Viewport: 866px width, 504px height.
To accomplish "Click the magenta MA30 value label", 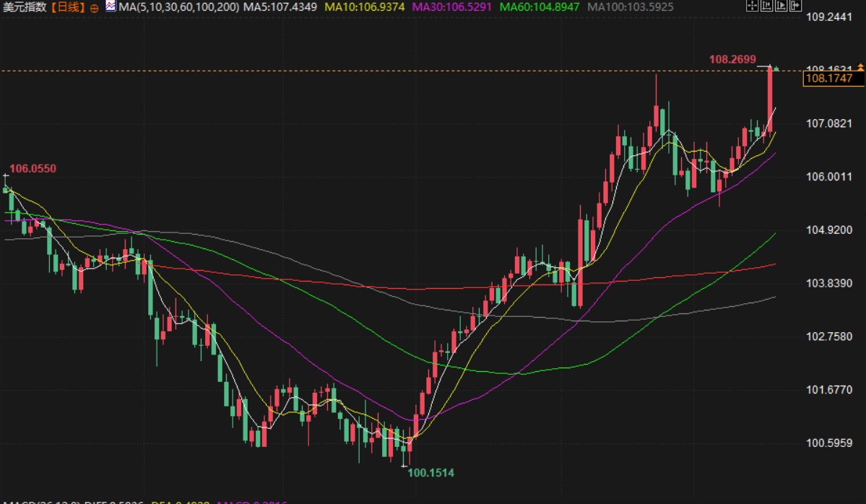I will (x=453, y=7).
